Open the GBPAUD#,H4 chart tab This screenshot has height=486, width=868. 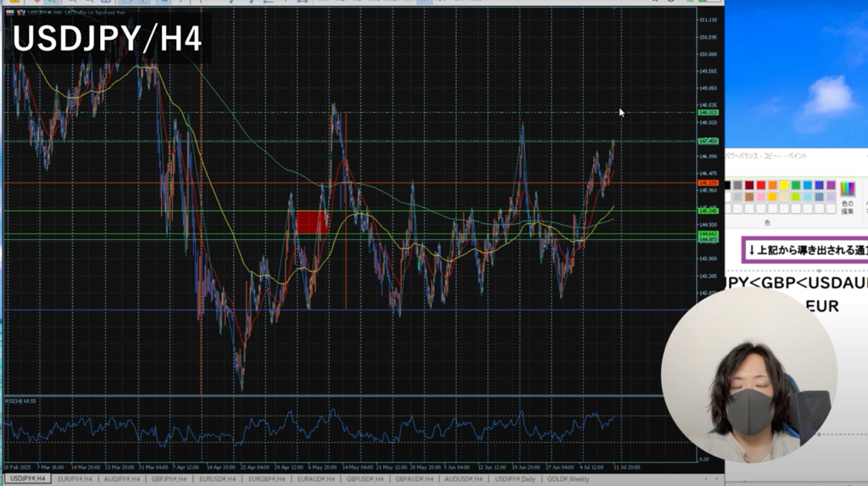click(414, 479)
